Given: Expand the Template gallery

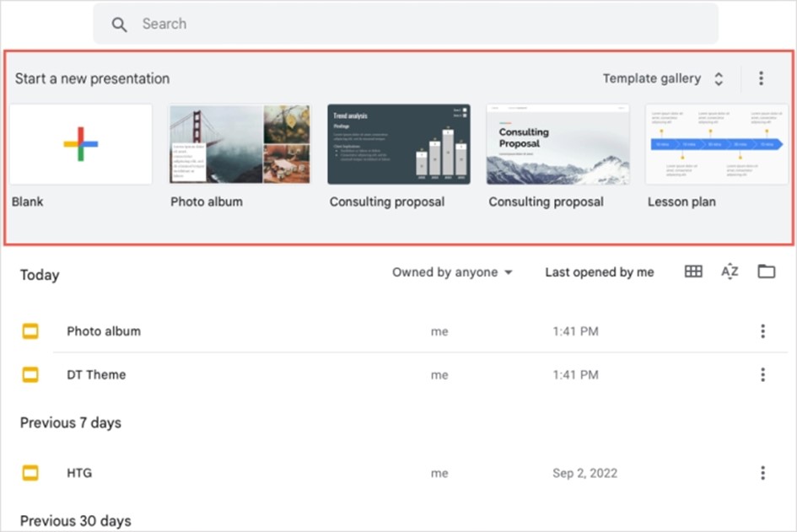Looking at the screenshot, I should (663, 78).
